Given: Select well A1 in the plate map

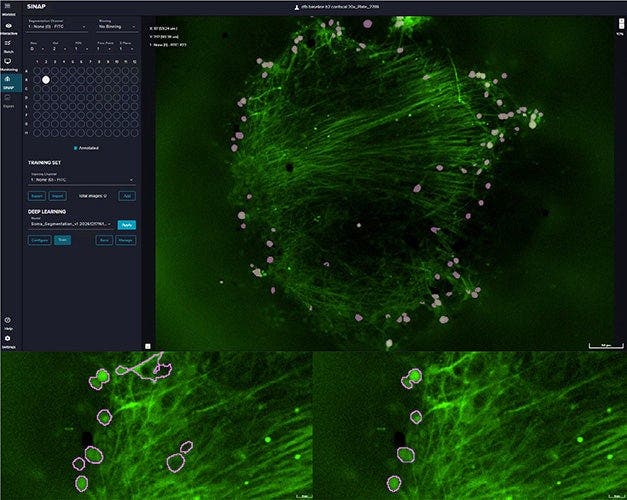Looking at the screenshot, I should point(37,71).
